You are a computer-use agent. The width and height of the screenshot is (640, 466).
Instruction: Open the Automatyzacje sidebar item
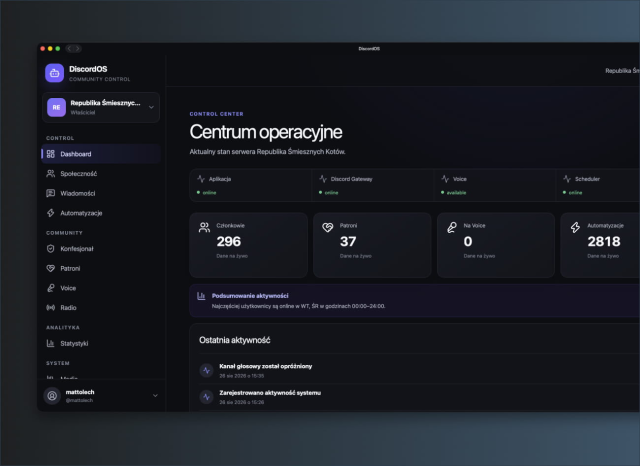(101, 213)
